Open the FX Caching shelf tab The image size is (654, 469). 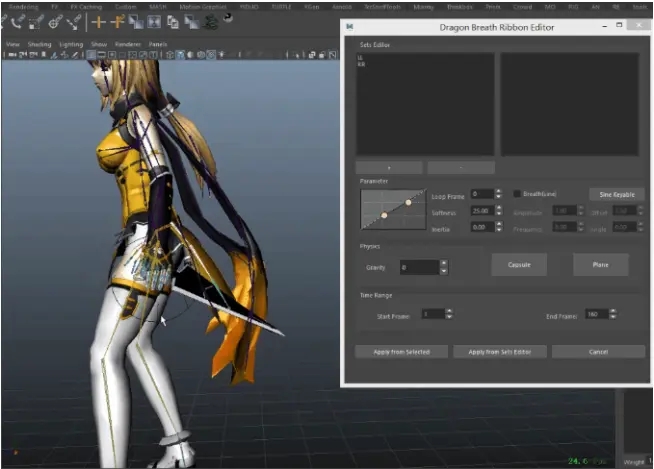coord(86,7)
